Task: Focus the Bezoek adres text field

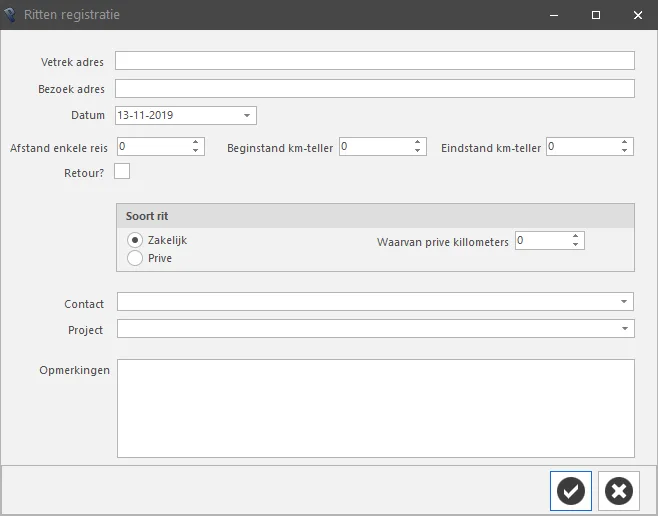Action: 375,89
